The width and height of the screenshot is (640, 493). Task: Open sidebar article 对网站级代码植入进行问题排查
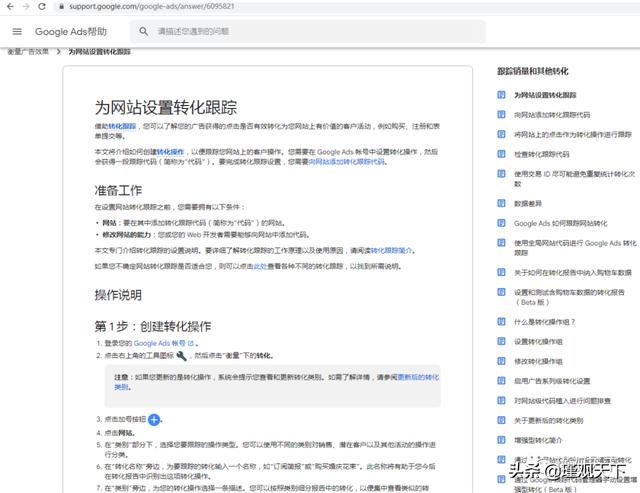[x=562, y=401]
